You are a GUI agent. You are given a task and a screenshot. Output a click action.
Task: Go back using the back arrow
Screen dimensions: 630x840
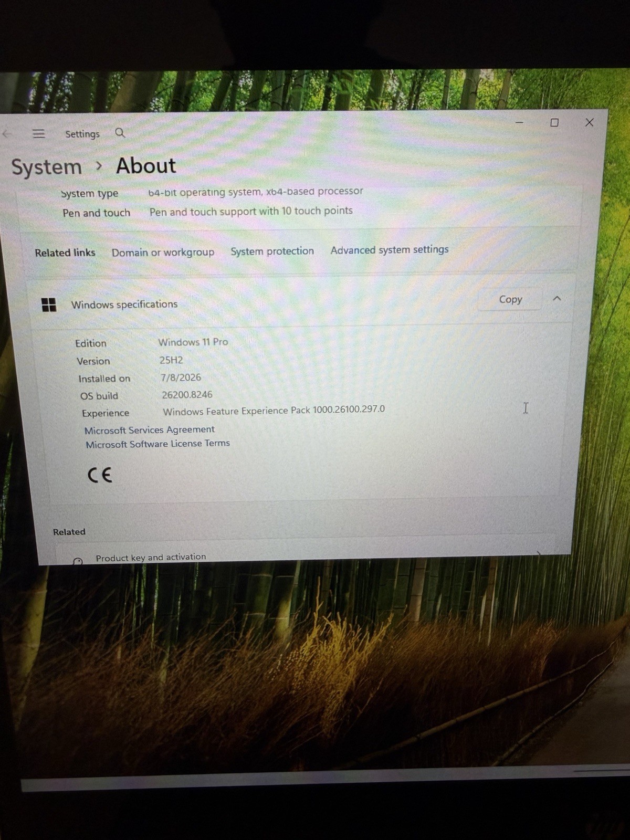point(7,134)
